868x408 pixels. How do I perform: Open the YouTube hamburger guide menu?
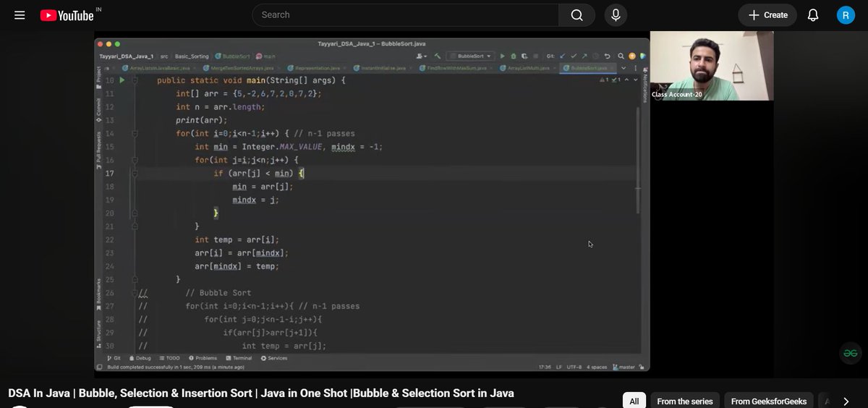20,15
